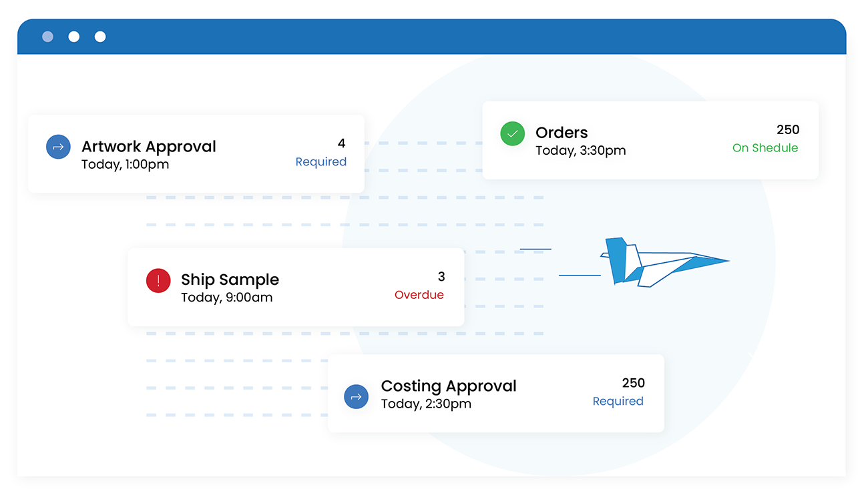Select the time Today, 9:00am
868x495 pixels.
[x=227, y=298]
